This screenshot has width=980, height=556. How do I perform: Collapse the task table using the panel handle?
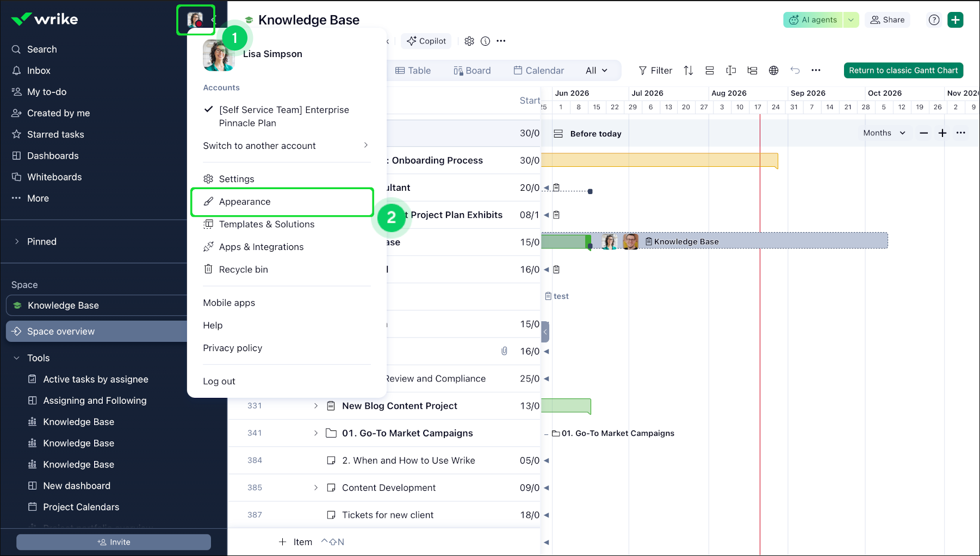[x=545, y=332]
